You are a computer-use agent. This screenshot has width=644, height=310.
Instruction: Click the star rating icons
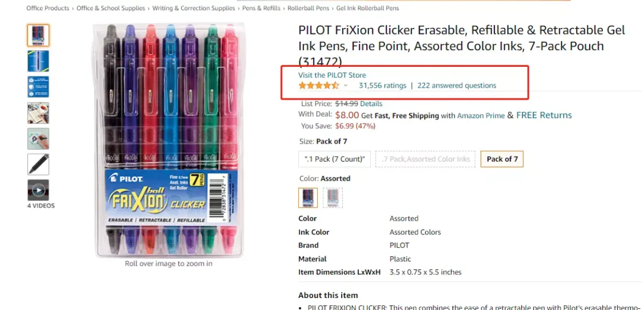318,85
